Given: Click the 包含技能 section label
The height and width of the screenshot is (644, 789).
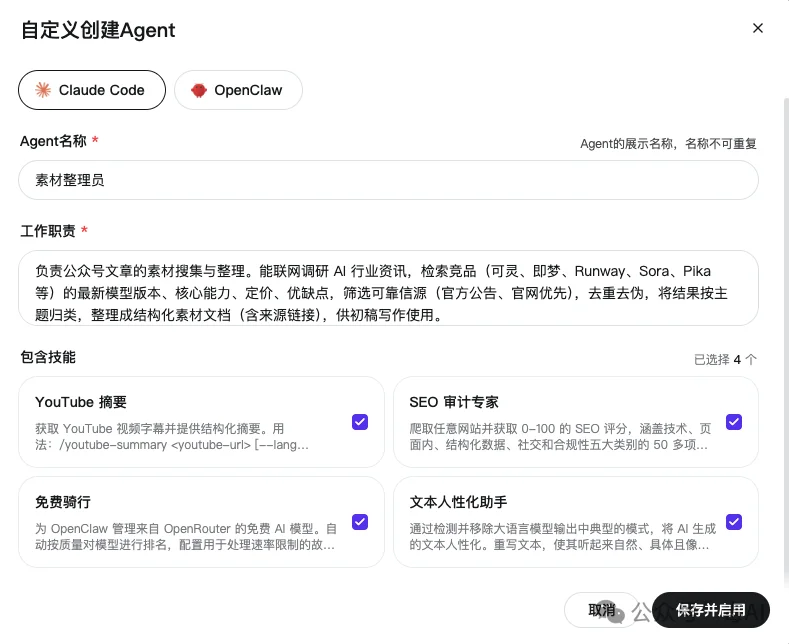Looking at the screenshot, I should pos(48,357).
